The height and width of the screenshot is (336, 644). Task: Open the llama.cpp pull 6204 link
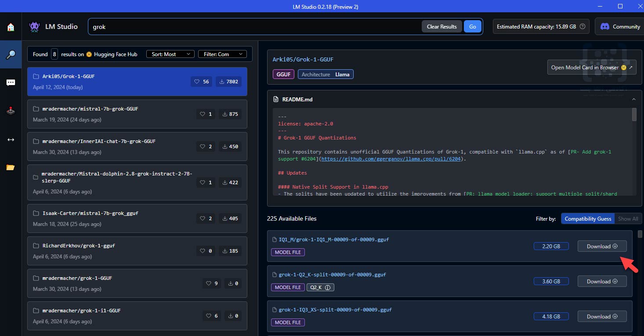click(x=391, y=159)
